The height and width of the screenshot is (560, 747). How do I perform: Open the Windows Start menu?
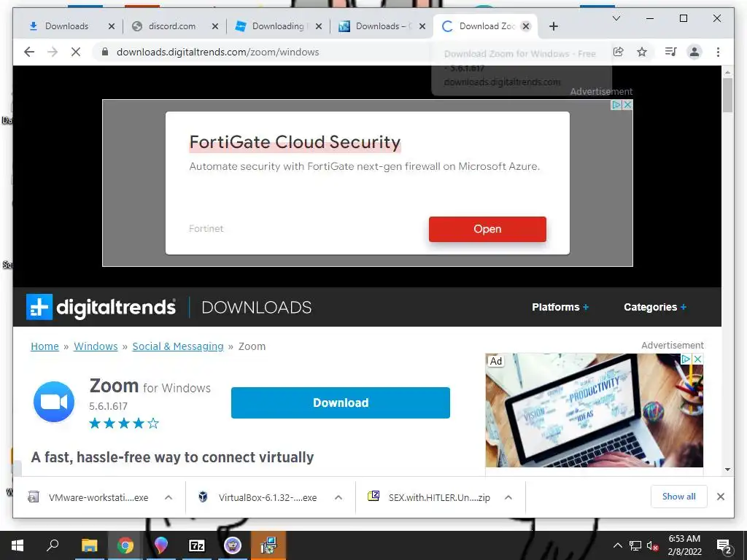pos(18,545)
